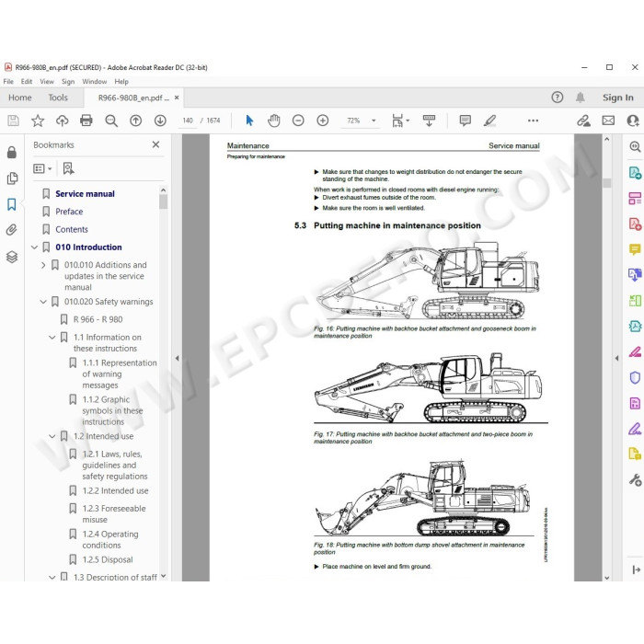Click the Save file icon
This screenshot has width=644, height=644.
[x=13, y=121]
